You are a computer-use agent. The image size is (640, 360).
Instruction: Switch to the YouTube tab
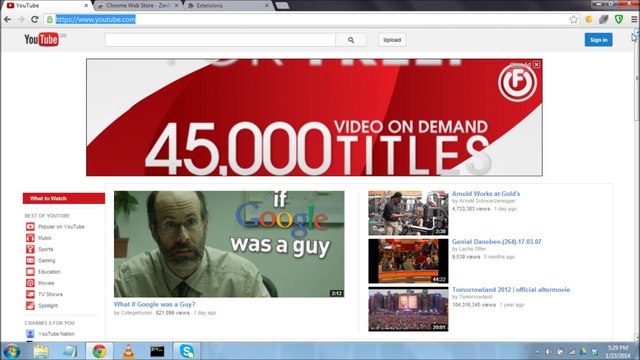click(x=46, y=6)
